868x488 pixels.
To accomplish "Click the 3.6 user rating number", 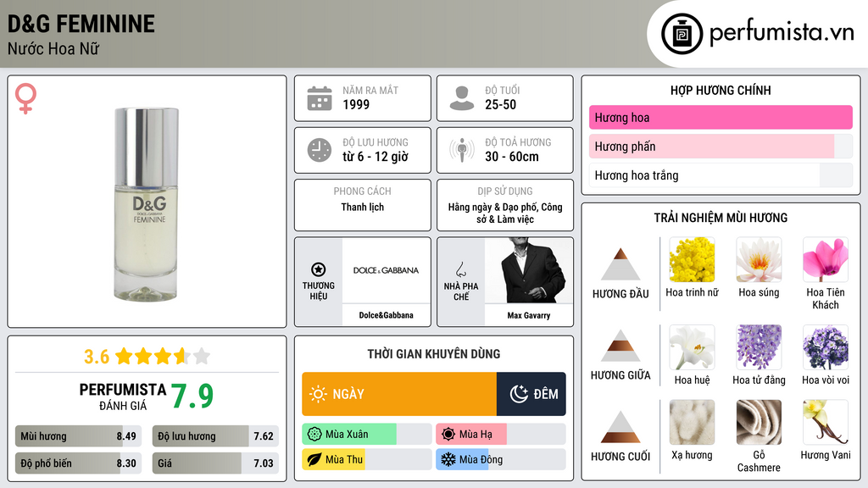I will point(97,357).
